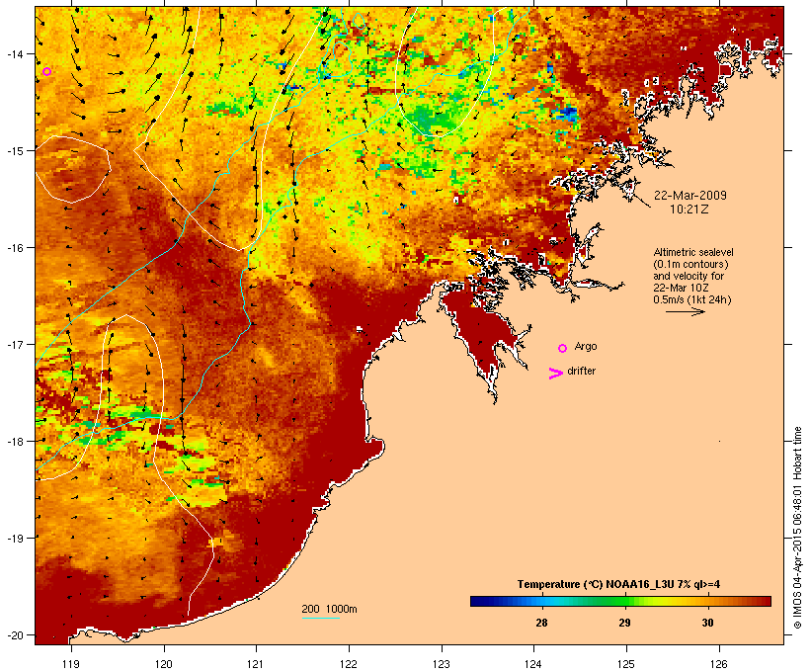Click the Argo legend circle symbol
810x672 pixels.
(563, 349)
